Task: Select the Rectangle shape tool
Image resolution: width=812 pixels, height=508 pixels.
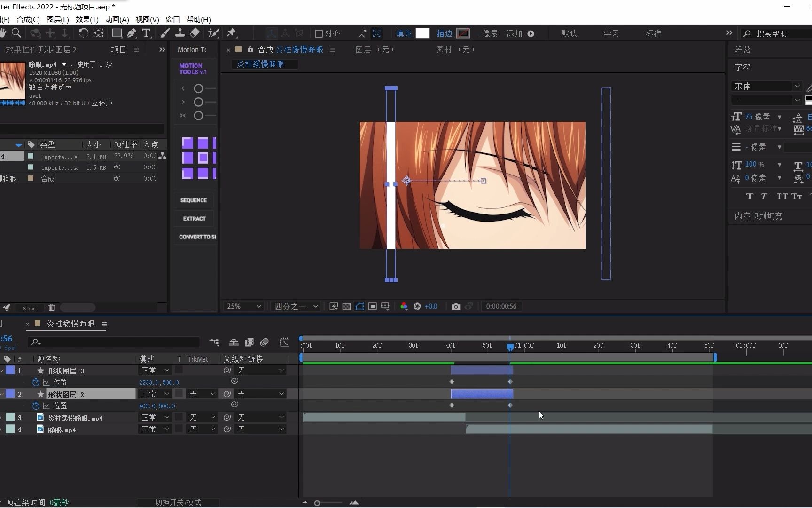Action: 117,33
